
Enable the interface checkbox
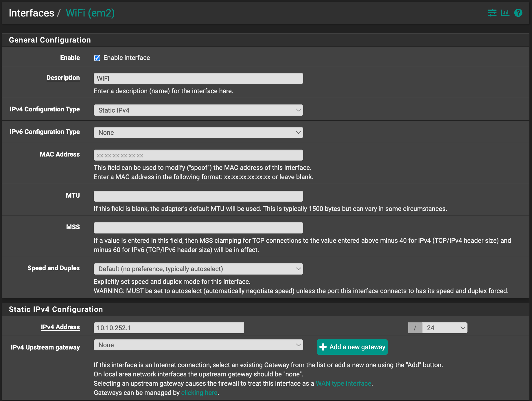[x=97, y=58]
